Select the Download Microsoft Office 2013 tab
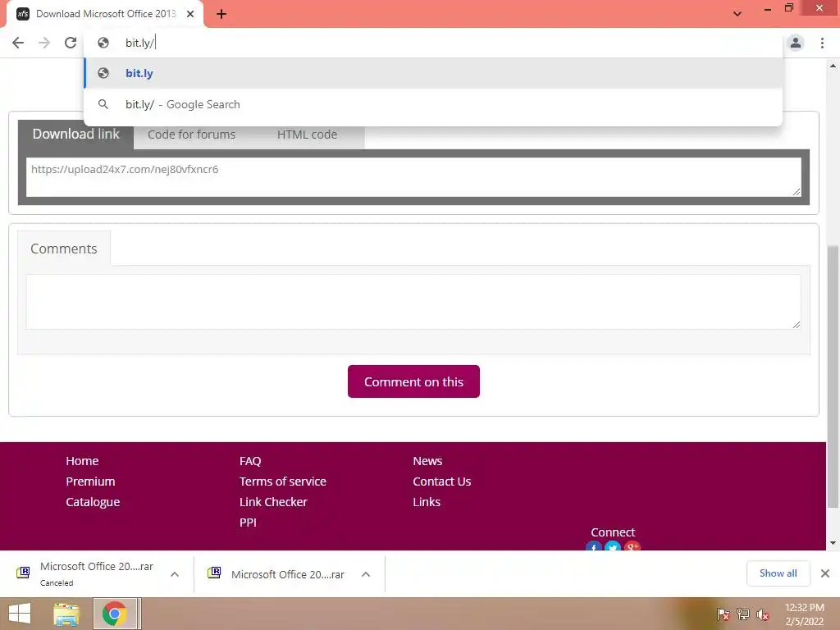Viewport: 840px width, 630px height. (x=105, y=14)
